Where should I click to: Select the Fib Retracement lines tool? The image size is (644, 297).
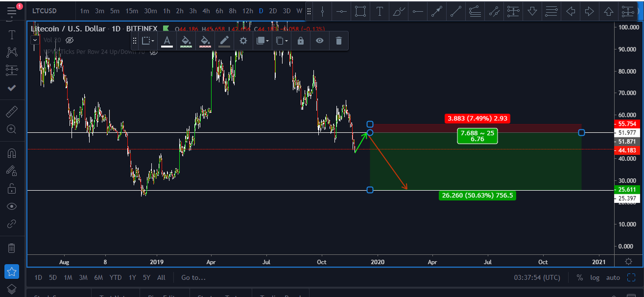[x=551, y=11]
